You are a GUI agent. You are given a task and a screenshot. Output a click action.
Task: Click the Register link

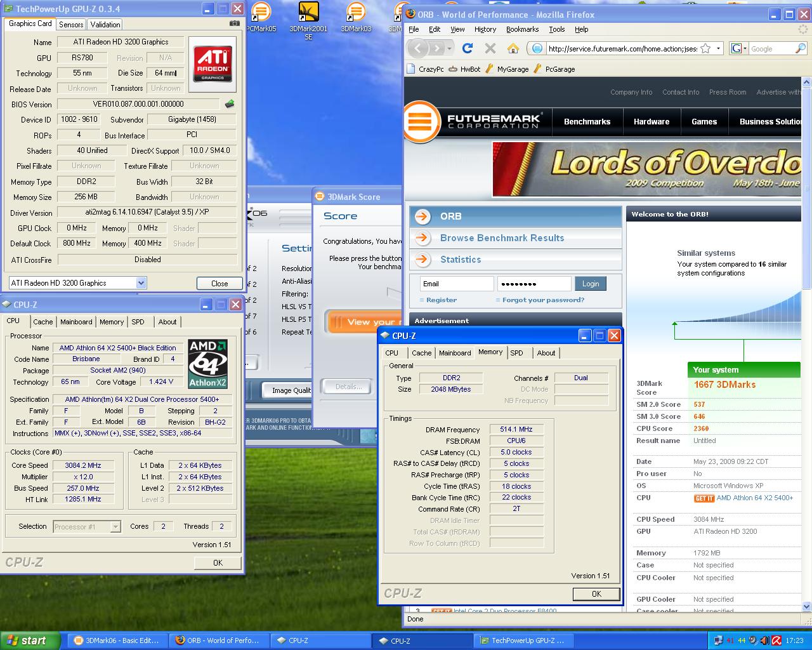(x=442, y=300)
